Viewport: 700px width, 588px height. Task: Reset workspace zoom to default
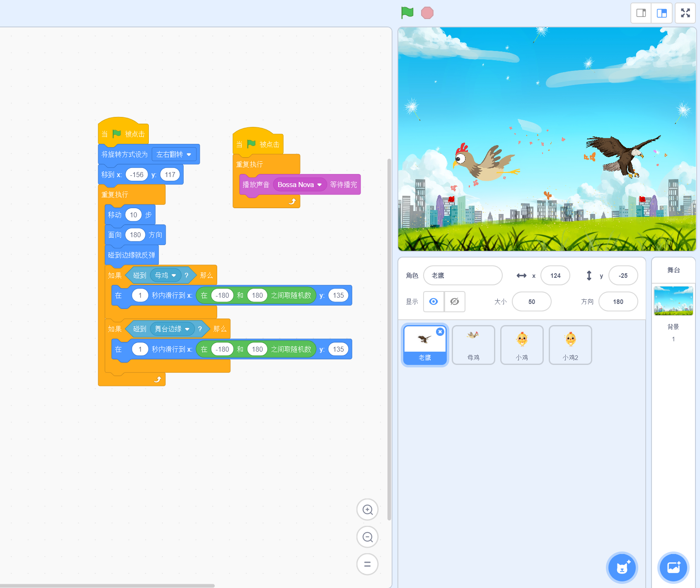pyautogui.click(x=367, y=564)
